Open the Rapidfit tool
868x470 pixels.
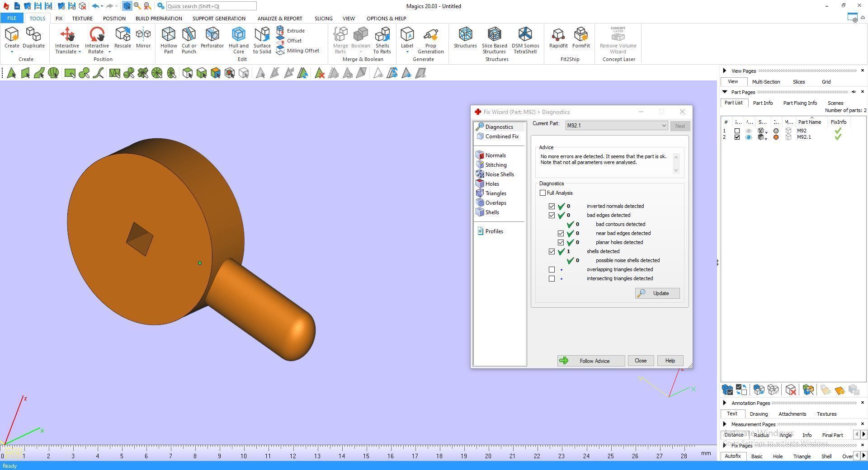coord(558,38)
